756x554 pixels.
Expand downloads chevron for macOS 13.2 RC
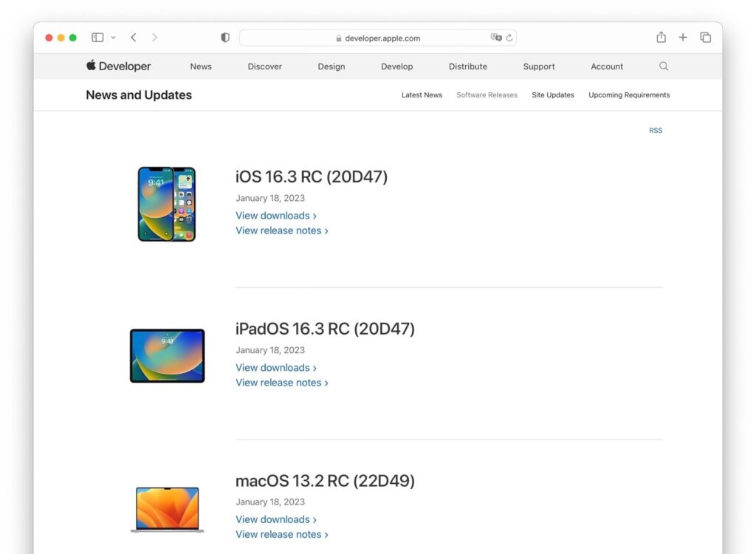(316, 519)
